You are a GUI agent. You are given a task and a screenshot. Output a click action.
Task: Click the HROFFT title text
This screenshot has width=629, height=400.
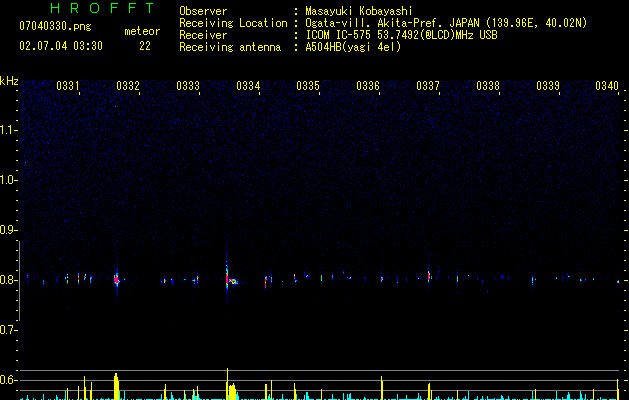coord(103,8)
